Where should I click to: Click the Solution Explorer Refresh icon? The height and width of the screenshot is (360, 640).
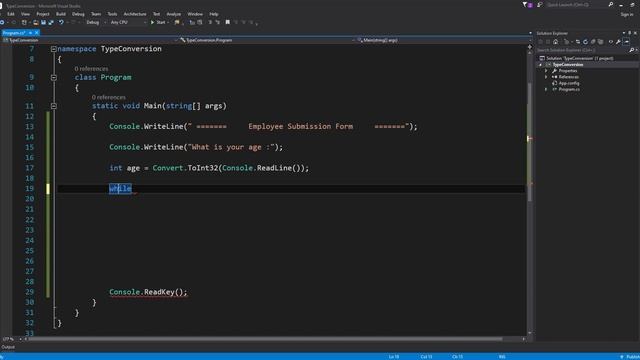coord(585,42)
